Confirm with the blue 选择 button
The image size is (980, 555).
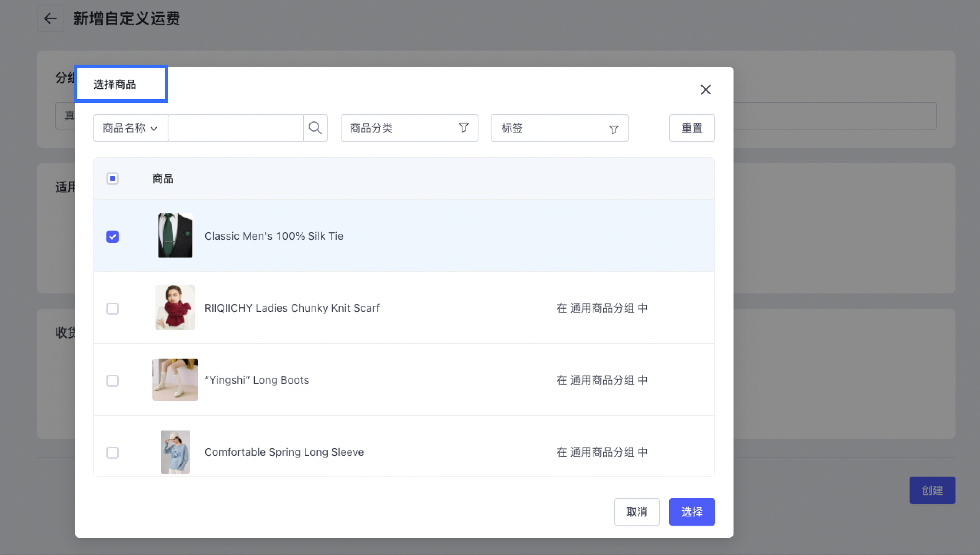(x=691, y=511)
